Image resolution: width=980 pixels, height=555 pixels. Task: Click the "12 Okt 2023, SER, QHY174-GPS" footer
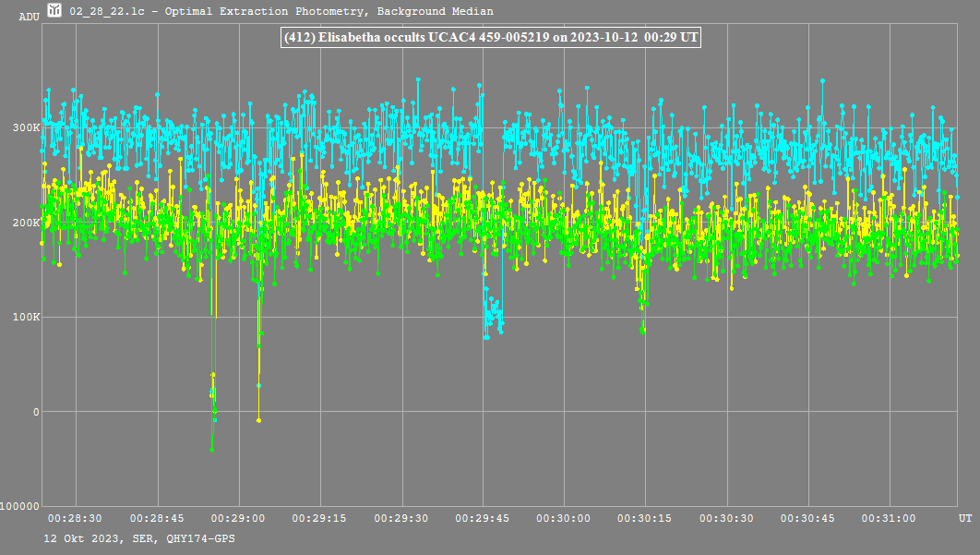pyautogui.click(x=138, y=537)
